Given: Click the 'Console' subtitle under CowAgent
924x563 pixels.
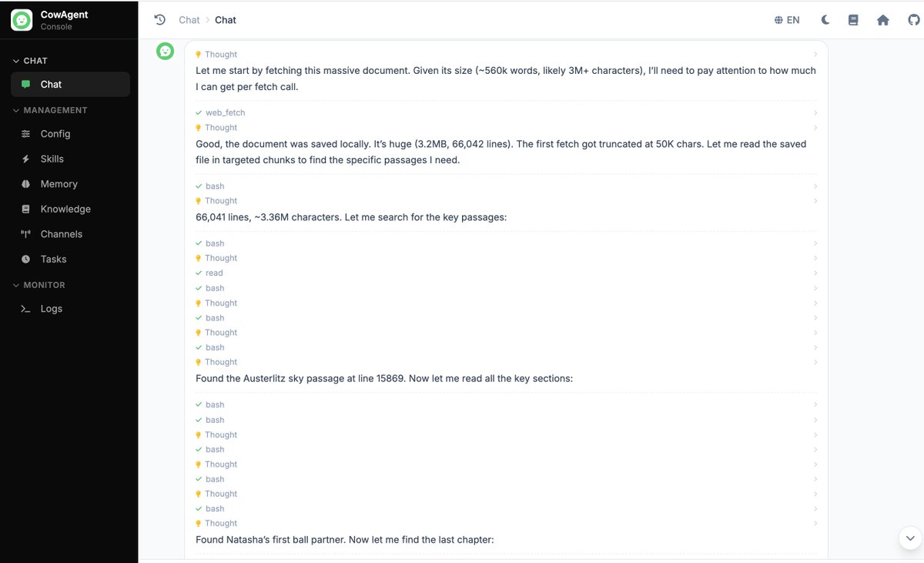Looking at the screenshot, I should 56,27.
